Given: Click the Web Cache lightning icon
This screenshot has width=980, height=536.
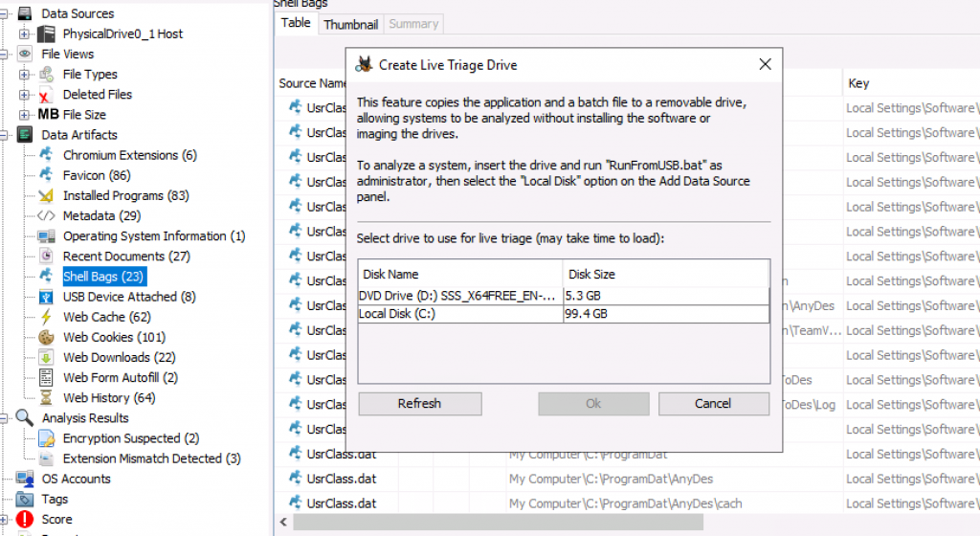Looking at the screenshot, I should click(45, 317).
